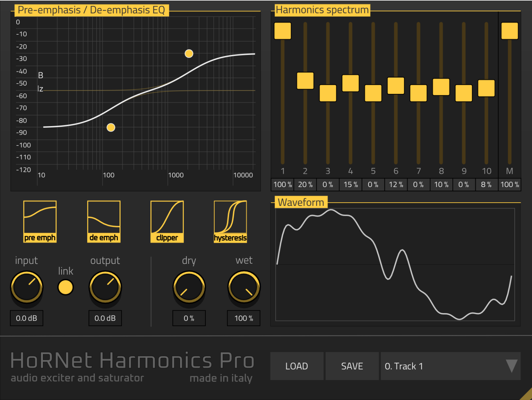Click the SAVE preset button
The width and height of the screenshot is (532, 400).
pos(352,366)
